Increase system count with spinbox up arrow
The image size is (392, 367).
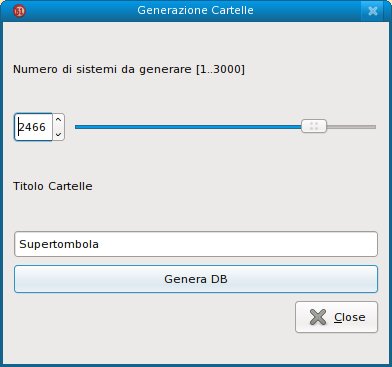tap(59, 120)
